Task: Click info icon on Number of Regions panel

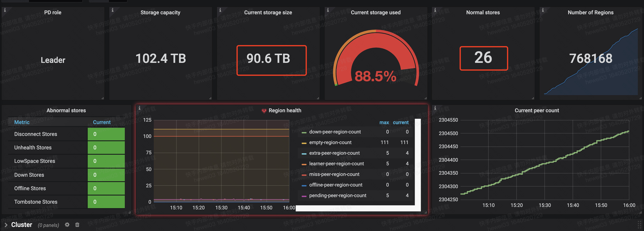Action: coord(543,10)
